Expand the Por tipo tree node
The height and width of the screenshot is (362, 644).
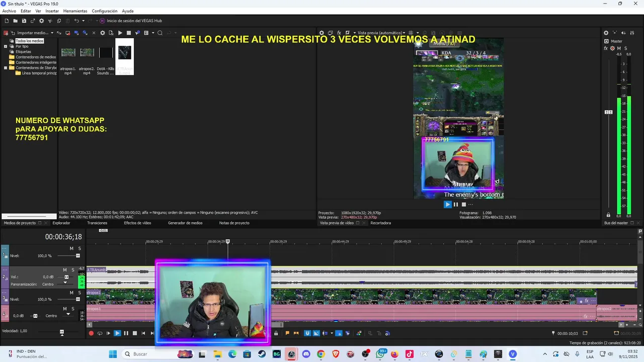(x=6, y=46)
